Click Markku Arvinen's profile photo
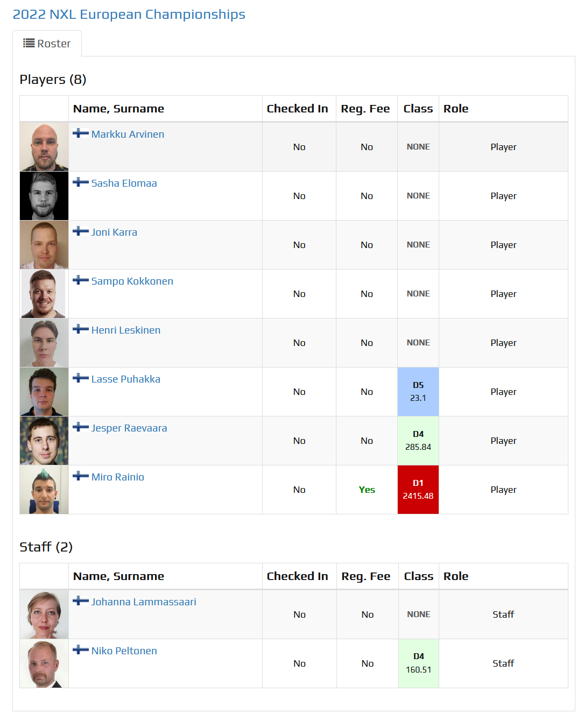 click(44, 147)
